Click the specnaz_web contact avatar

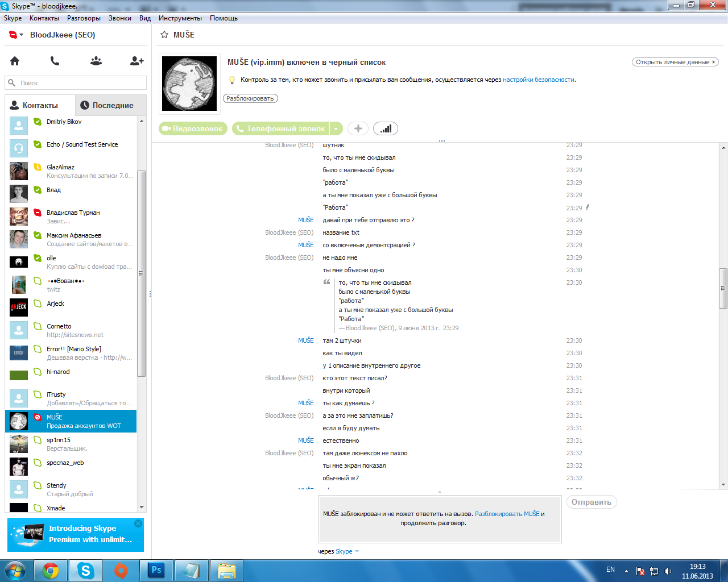tap(19, 467)
